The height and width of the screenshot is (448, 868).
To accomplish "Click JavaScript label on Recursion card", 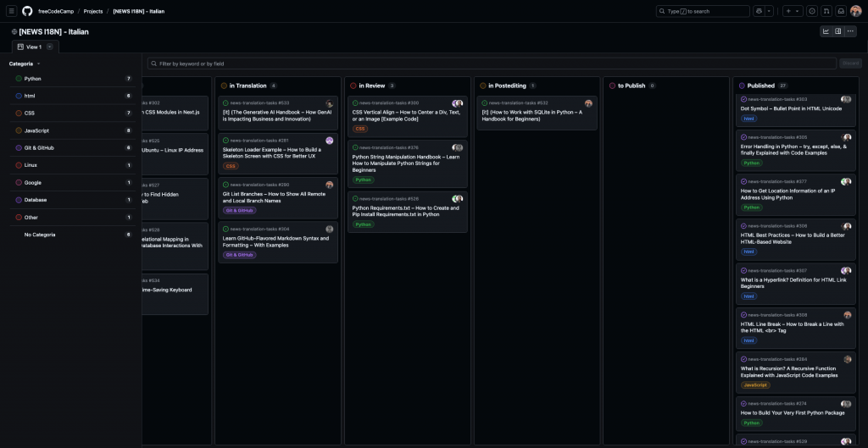I will (755, 385).
